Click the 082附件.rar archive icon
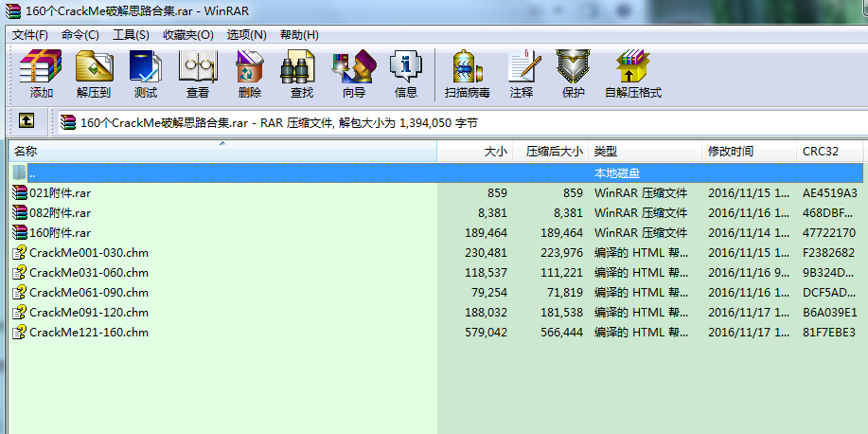This screenshot has width=868, height=434. tap(20, 213)
